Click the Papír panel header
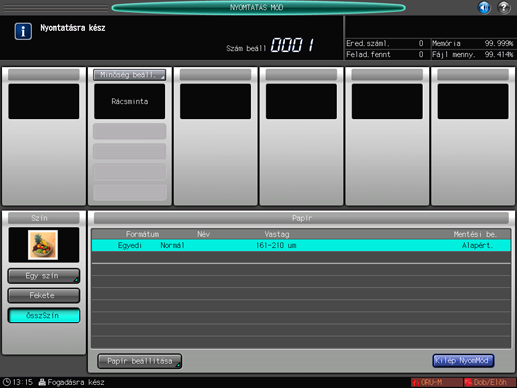Image resolution: width=517 pixels, height=388 pixels. 301,218
